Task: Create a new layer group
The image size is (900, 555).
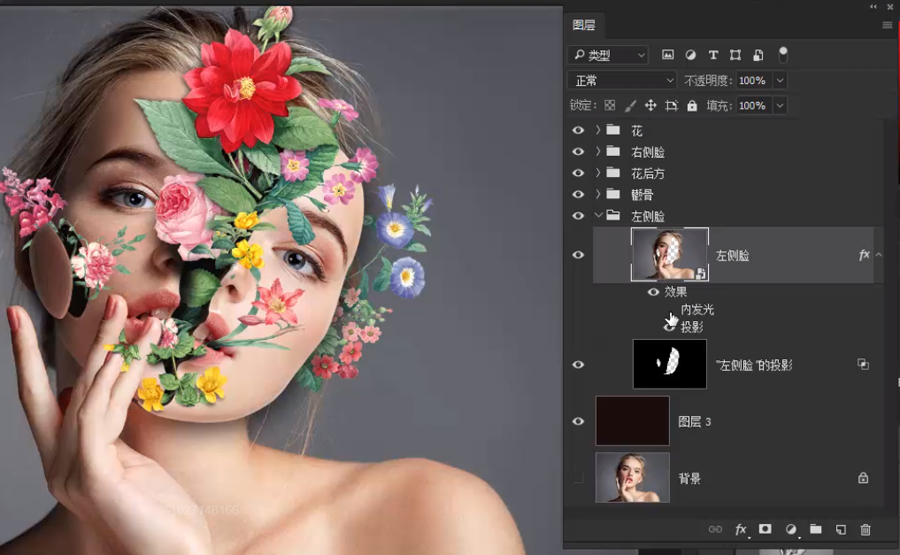Action: 816,529
